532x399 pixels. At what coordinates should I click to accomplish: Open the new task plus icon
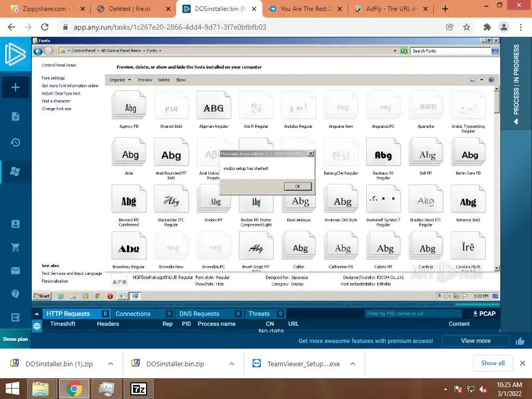15,87
